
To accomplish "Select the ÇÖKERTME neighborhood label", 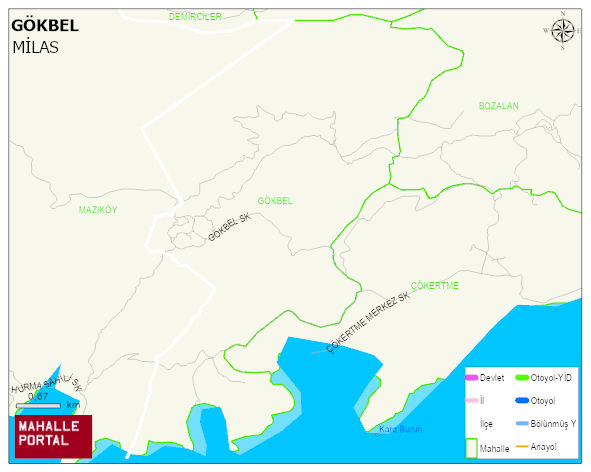I will tap(435, 285).
